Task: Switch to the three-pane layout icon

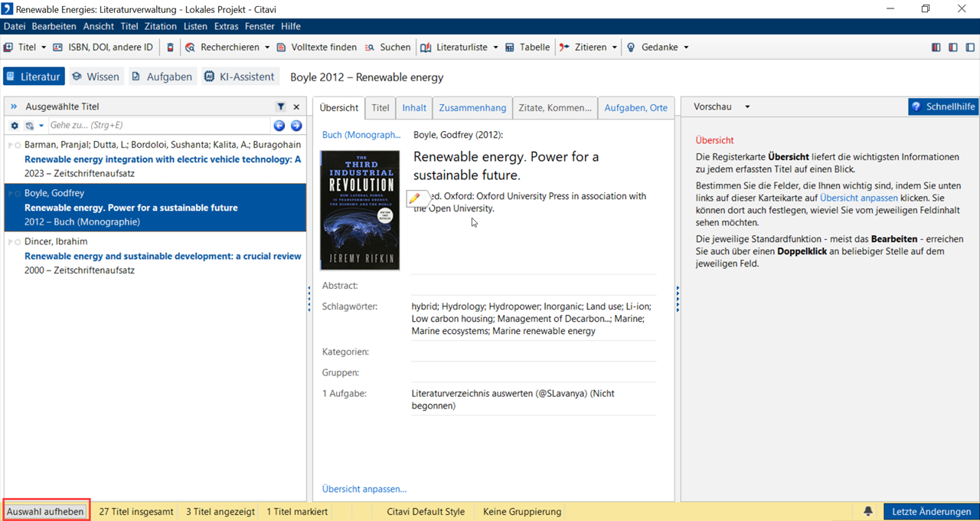Action: 936,48
